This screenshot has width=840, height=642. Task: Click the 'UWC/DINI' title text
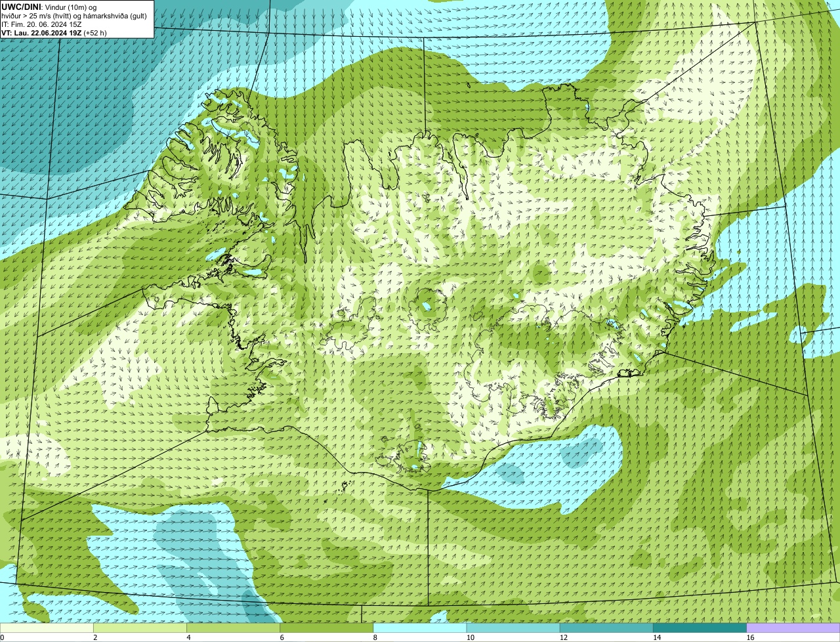pyautogui.click(x=22, y=7)
